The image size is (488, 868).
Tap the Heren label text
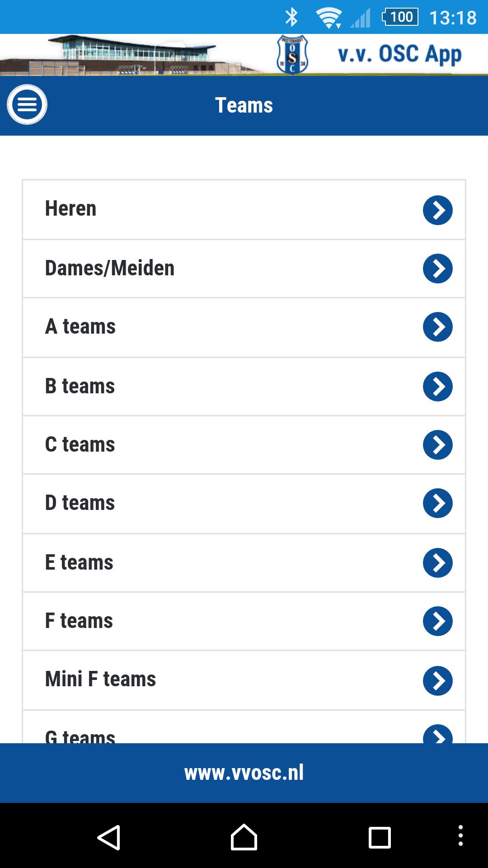point(71,209)
